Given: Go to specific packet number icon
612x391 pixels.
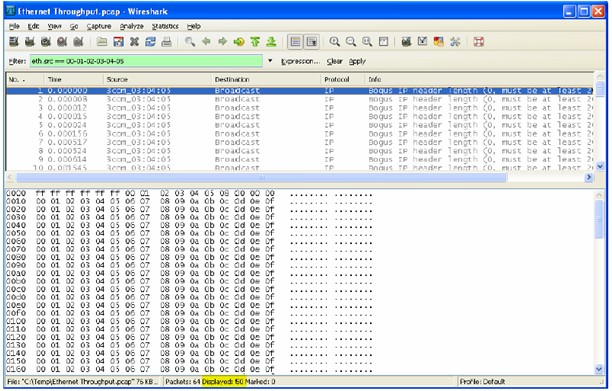Looking at the screenshot, I should (x=239, y=42).
